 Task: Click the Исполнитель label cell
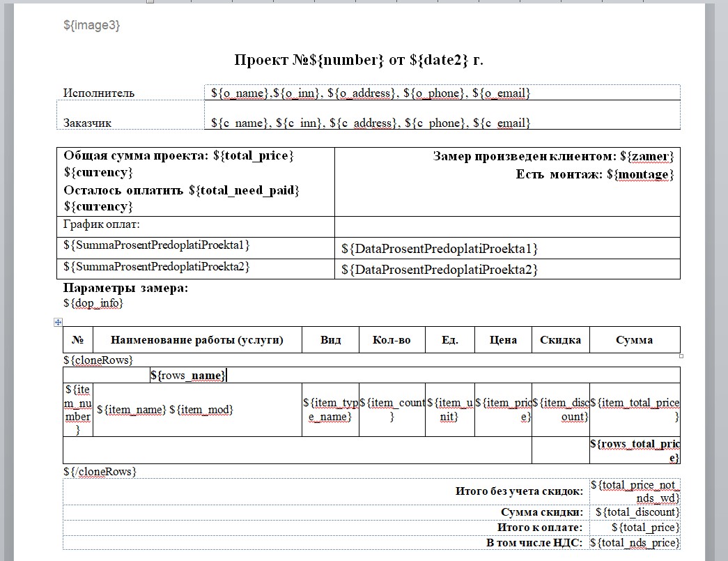pyautogui.click(x=99, y=93)
